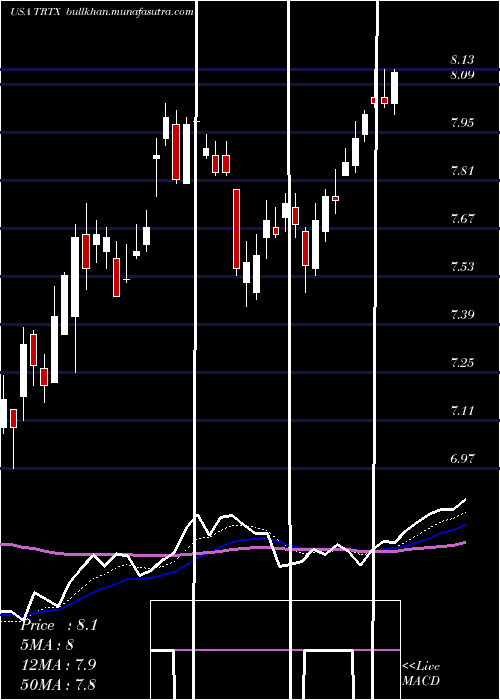Image resolution: width=500 pixels, height=700 pixels.
Task: Select the 8.13 price level label
Action: [x=462, y=60]
